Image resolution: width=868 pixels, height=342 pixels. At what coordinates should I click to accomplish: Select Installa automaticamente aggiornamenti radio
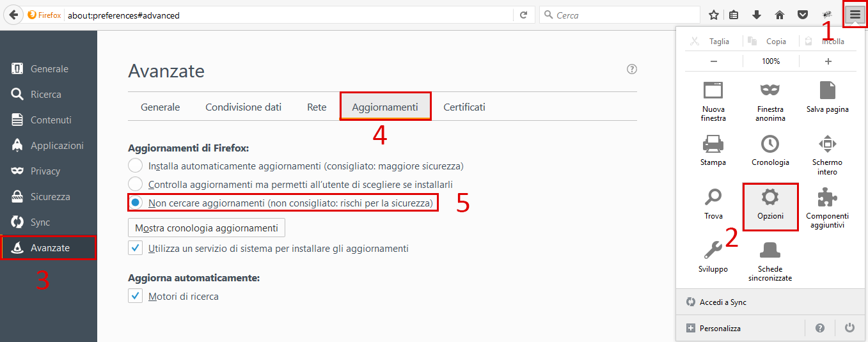(x=135, y=166)
